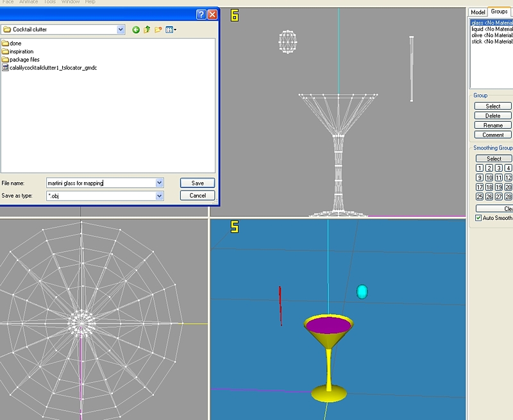Switch to the Model tab
The height and width of the screenshot is (420, 513).
(478, 12)
